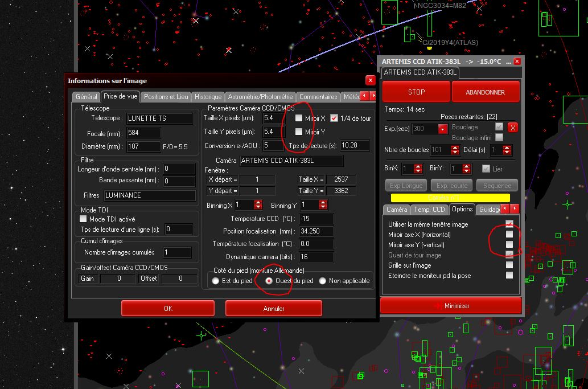588x389 pixels.
Task: Click the yellow camera progress bar
Action: coord(450,198)
